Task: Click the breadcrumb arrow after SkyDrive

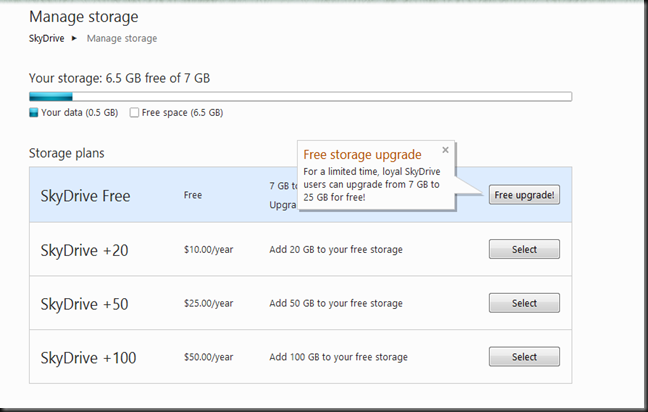Action: tap(74, 39)
